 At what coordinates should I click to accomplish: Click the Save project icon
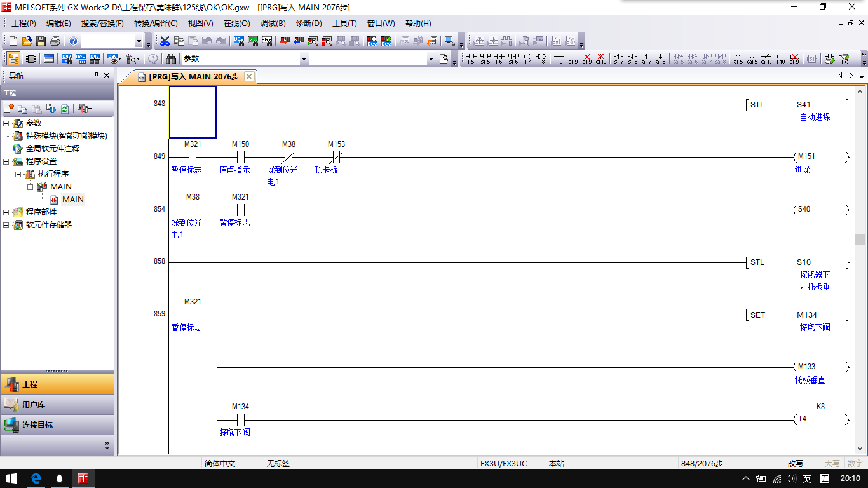pyautogui.click(x=41, y=41)
